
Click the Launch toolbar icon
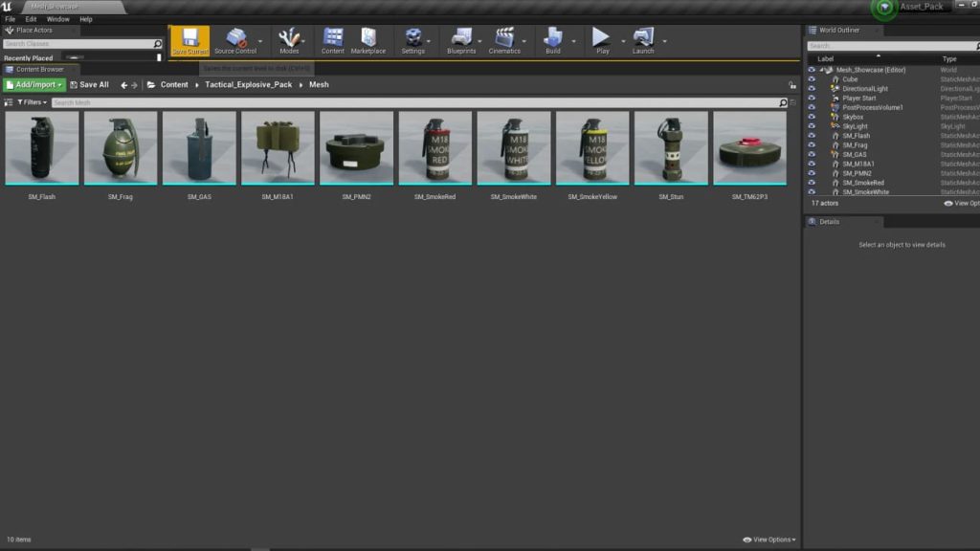click(643, 39)
